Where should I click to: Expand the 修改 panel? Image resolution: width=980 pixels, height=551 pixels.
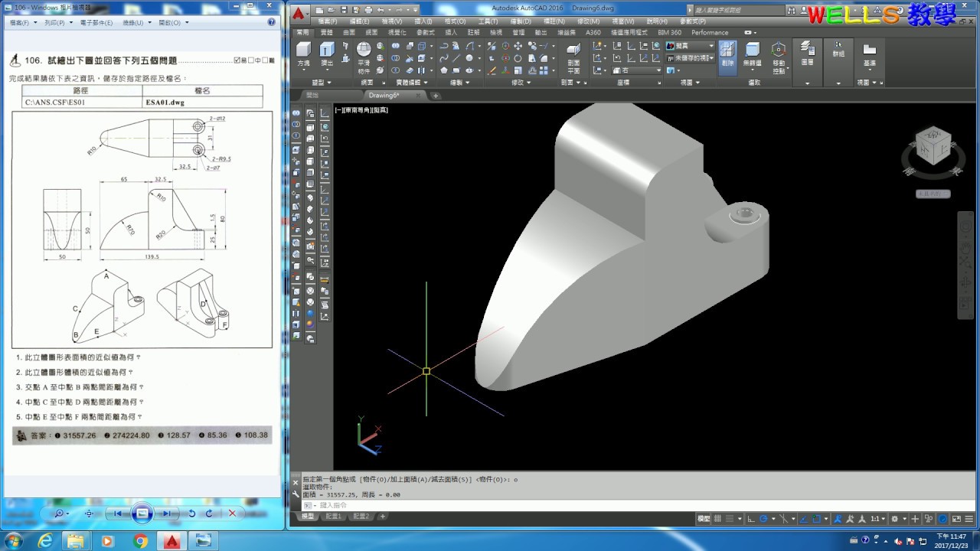520,82
